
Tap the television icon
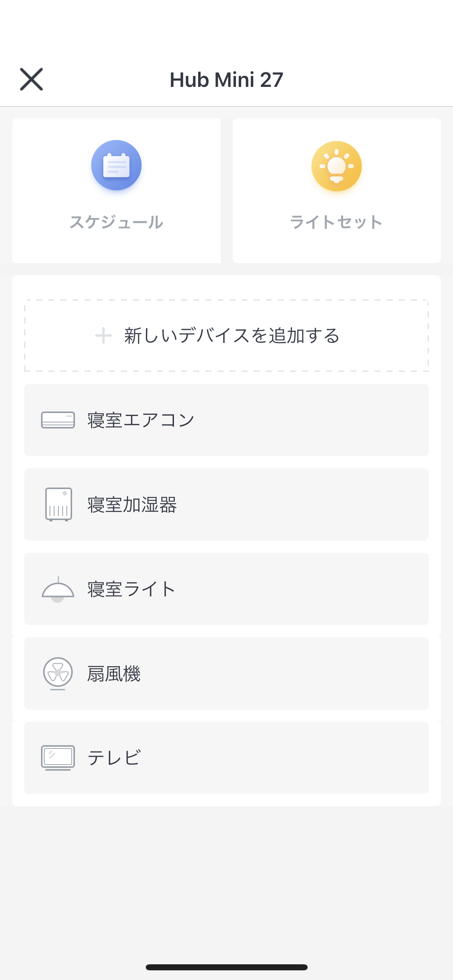[58, 758]
